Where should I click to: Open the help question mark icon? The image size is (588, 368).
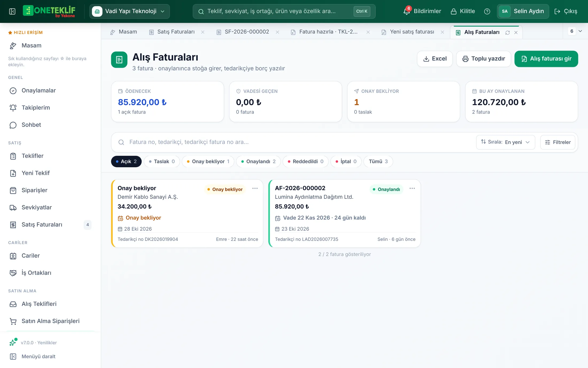point(487,11)
